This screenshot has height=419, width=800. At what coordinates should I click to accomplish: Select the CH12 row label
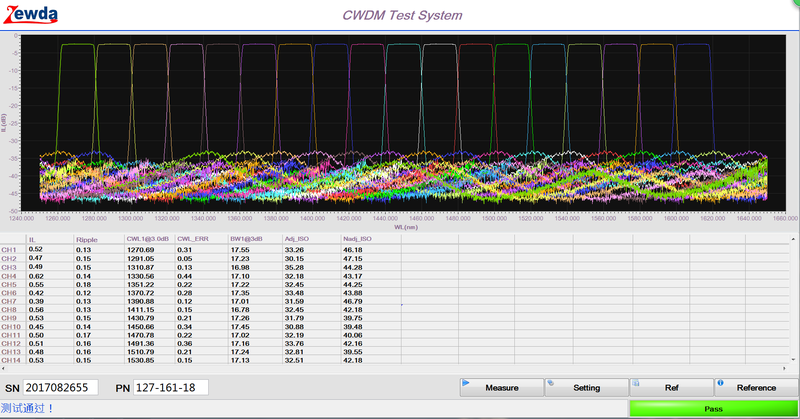(x=11, y=343)
